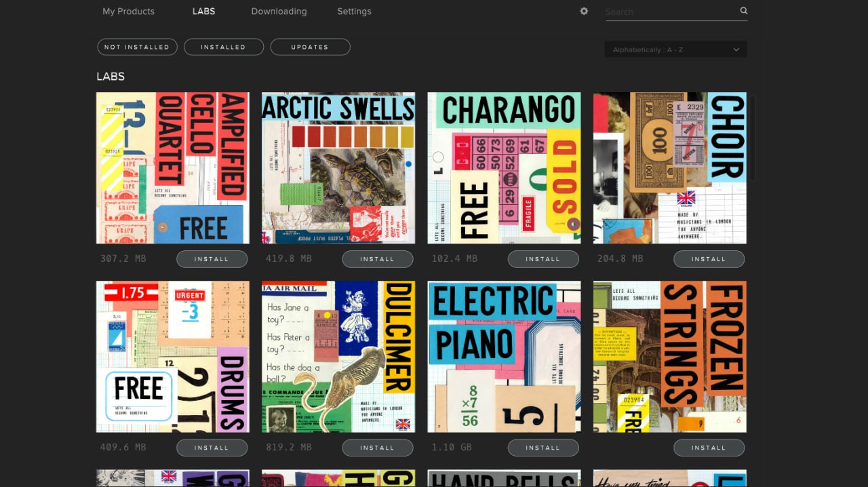Open Drums artwork
The width and height of the screenshot is (868, 487).
pyautogui.click(x=173, y=357)
